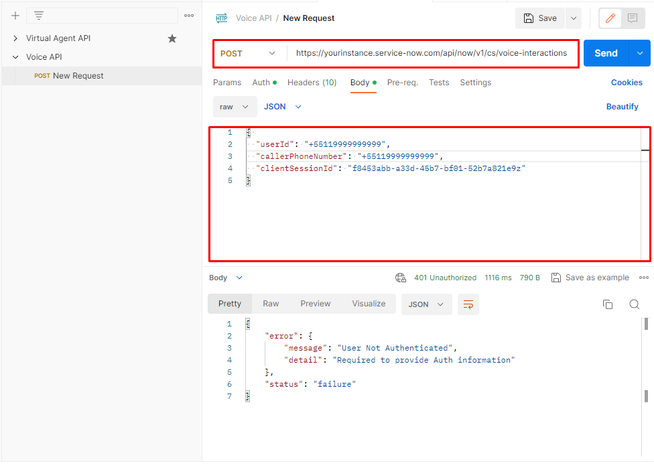Screen dimensions: 654x464
Task: Switch to the Params tab
Action: coord(227,83)
